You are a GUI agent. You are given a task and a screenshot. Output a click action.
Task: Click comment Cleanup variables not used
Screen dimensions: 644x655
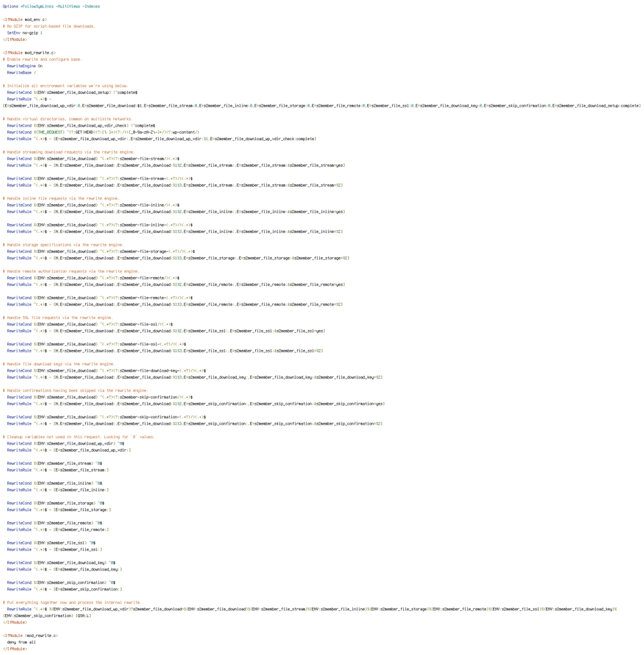click(79, 438)
